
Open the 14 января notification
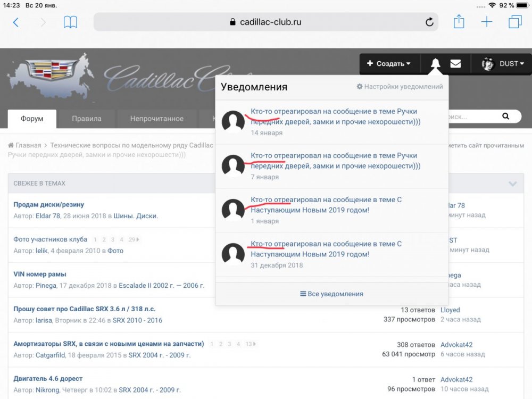[334, 117]
